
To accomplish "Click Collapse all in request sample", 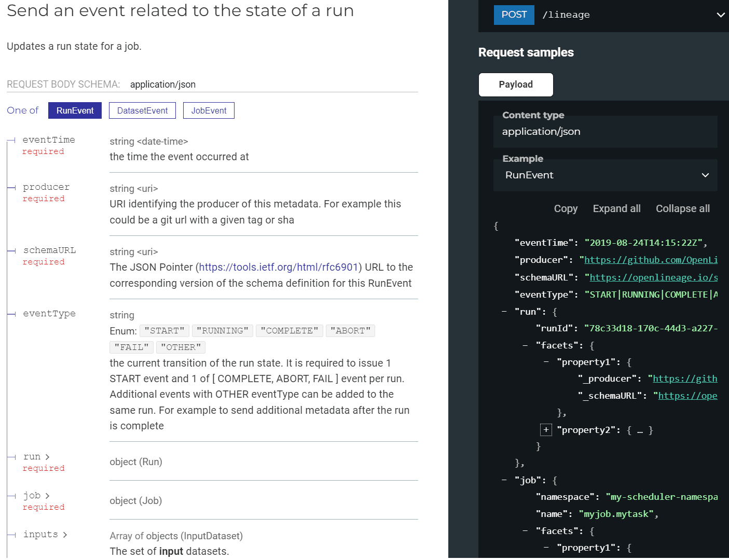I will (x=682, y=208).
